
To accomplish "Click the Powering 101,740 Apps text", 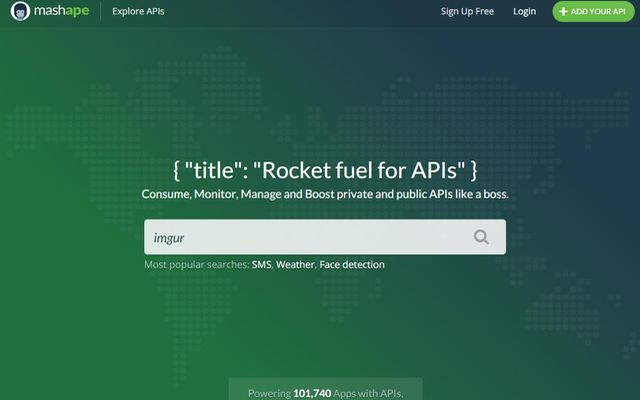I will (325, 393).
